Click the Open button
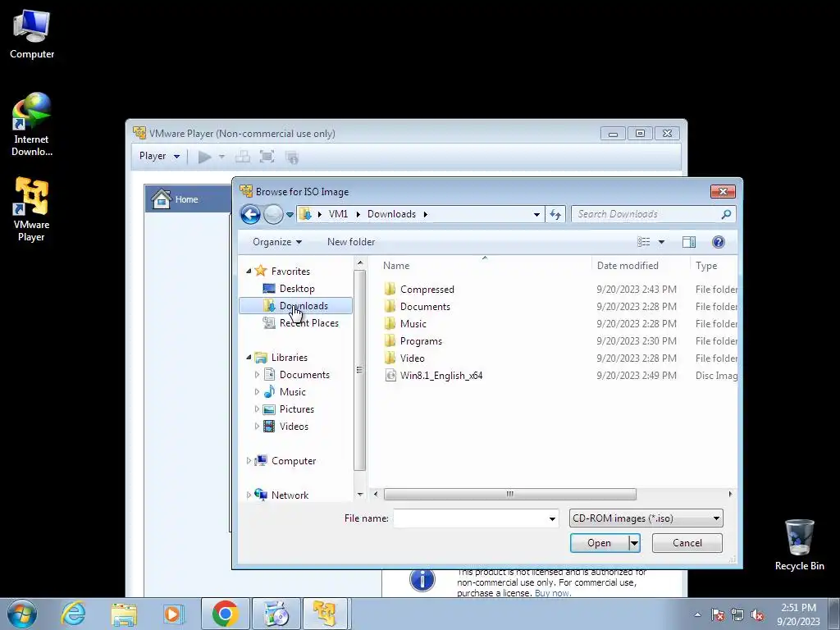 point(599,543)
